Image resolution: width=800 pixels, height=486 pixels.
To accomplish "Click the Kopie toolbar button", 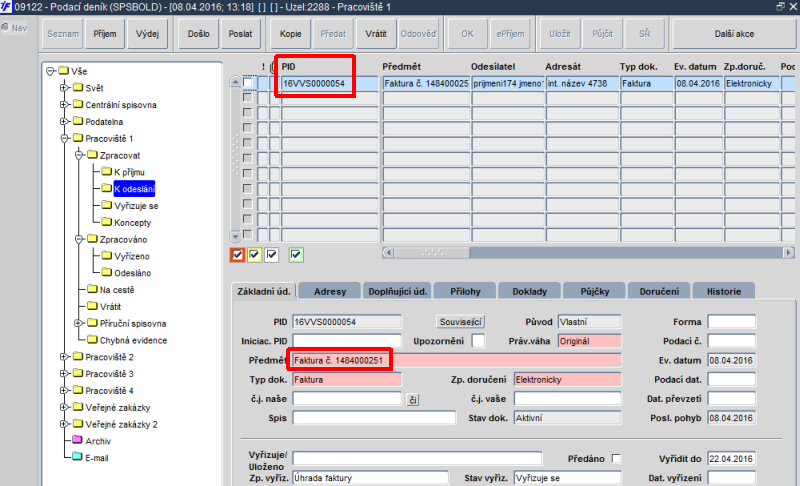I will (x=290, y=34).
